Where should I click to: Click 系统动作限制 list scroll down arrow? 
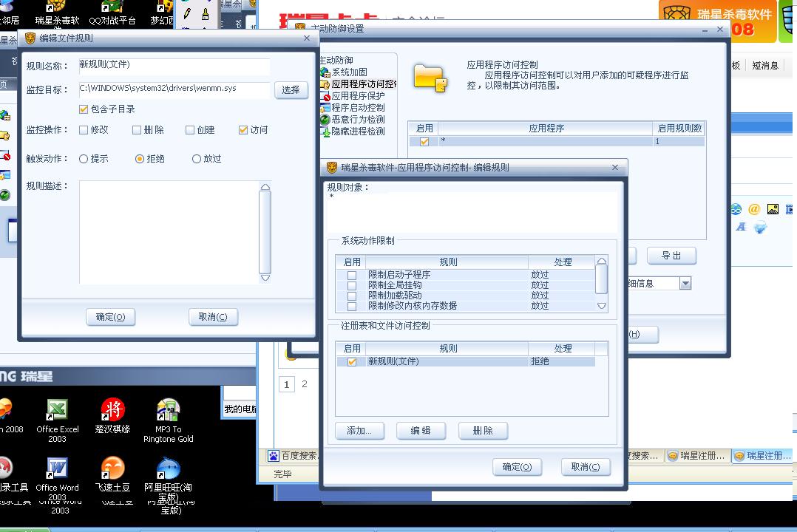coord(602,306)
